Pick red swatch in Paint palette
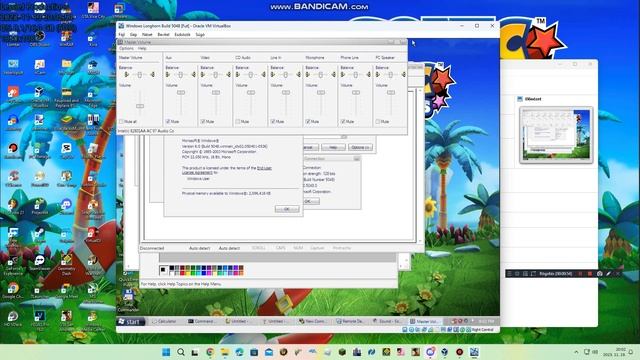The height and width of the screenshot is (360, 640). point(182,273)
